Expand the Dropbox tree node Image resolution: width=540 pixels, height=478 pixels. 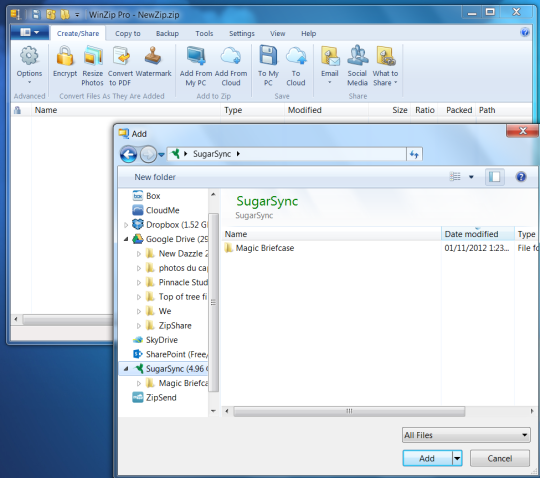tap(126, 225)
